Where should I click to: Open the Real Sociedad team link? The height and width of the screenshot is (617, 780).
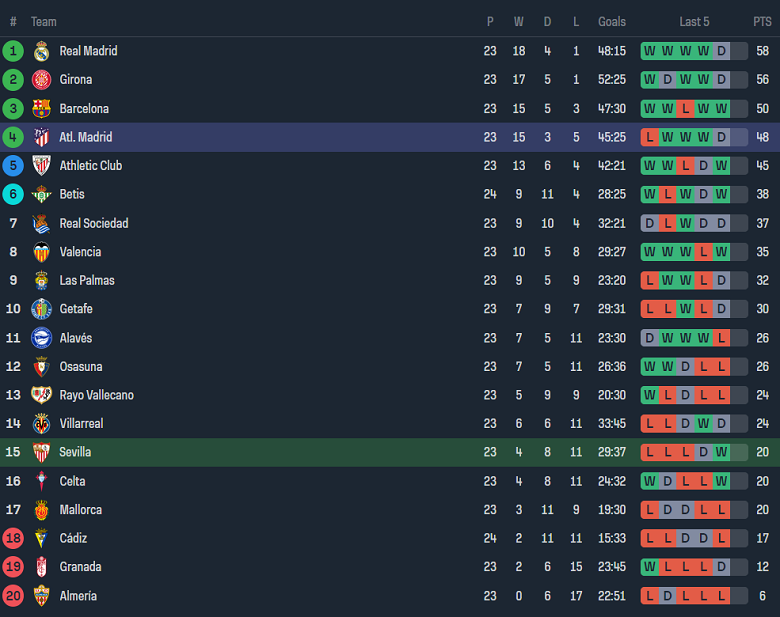(x=94, y=223)
